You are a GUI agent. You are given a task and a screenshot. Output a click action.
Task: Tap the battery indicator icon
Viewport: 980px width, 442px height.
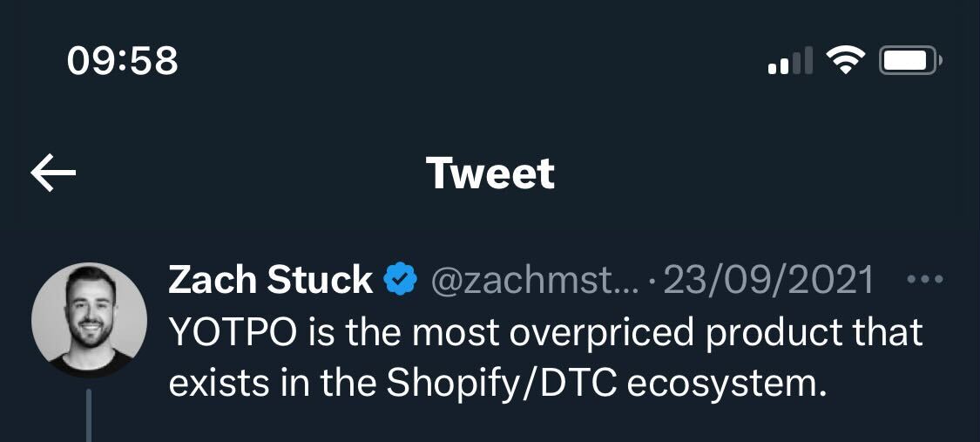click(911, 61)
